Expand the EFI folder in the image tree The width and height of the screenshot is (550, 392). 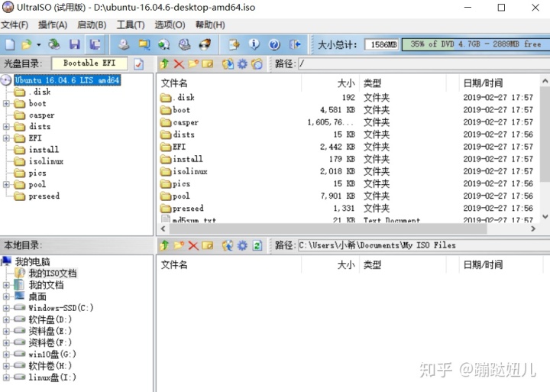point(6,138)
